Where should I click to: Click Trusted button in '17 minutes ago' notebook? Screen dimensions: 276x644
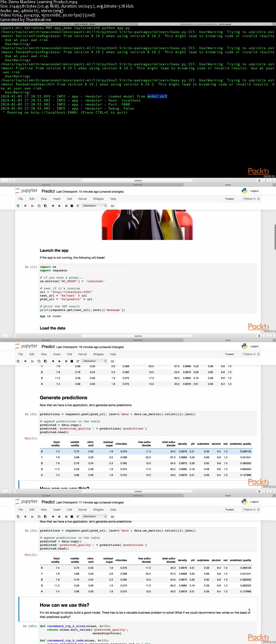229,510
